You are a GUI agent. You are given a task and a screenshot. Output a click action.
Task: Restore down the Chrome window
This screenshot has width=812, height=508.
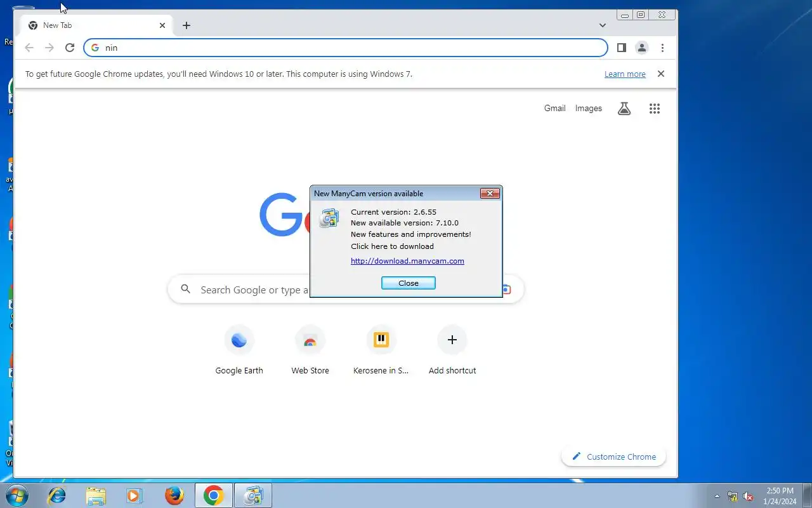point(640,15)
